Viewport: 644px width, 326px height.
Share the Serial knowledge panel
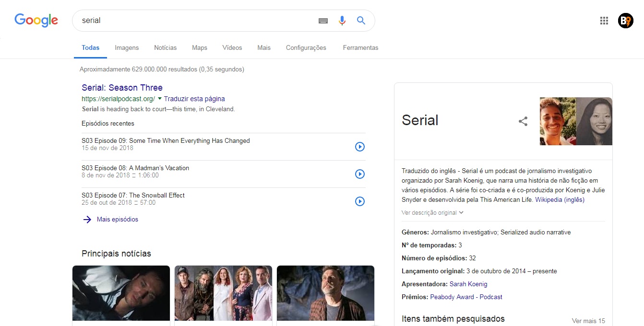(523, 121)
